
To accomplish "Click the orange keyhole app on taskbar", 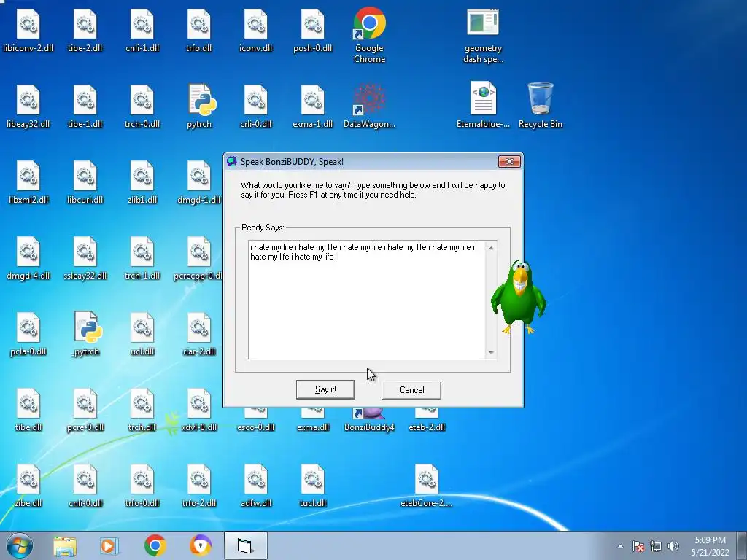I will [x=200, y=545].
